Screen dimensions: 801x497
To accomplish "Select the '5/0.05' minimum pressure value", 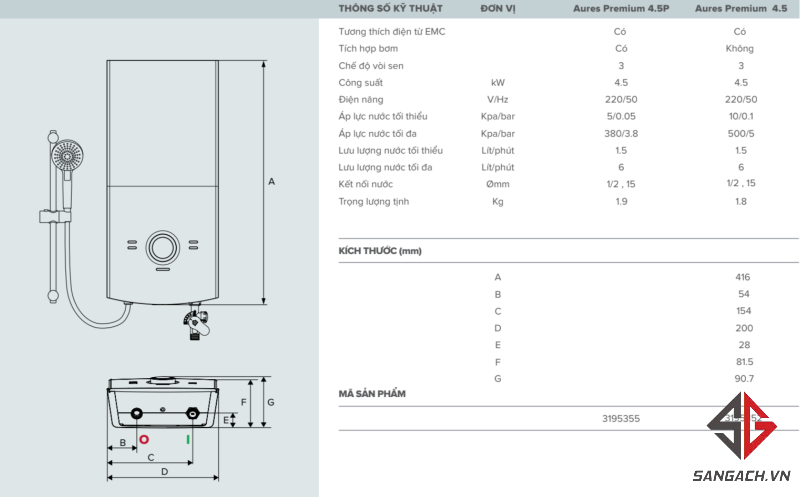I will pyautogui.click(x=621, y=116).
